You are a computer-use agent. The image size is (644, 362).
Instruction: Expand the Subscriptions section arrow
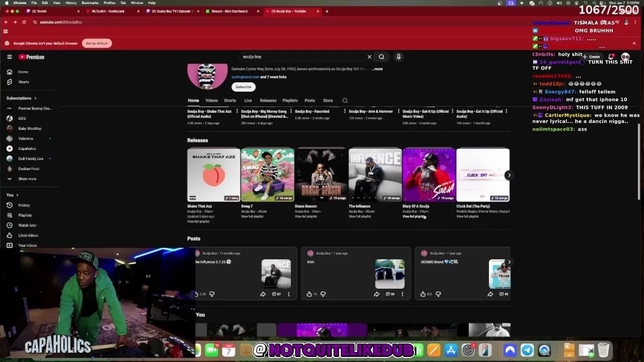coord(35,99)
